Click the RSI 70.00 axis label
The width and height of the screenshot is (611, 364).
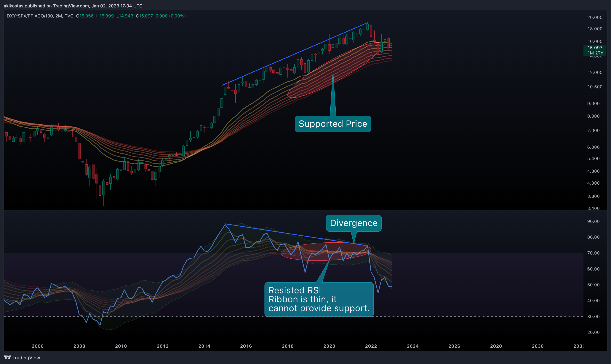[593, 253]
